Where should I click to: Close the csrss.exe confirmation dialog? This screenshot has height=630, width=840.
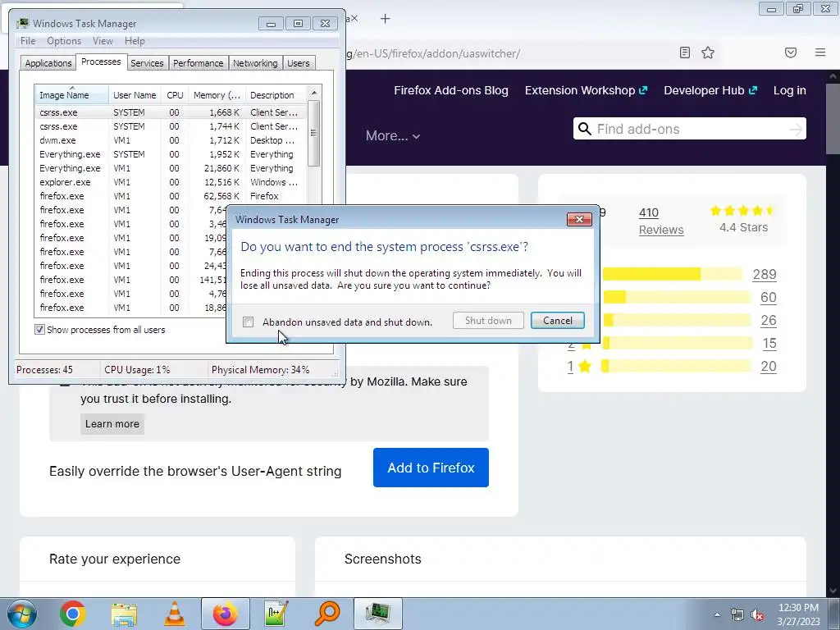[x=579, y=219]
